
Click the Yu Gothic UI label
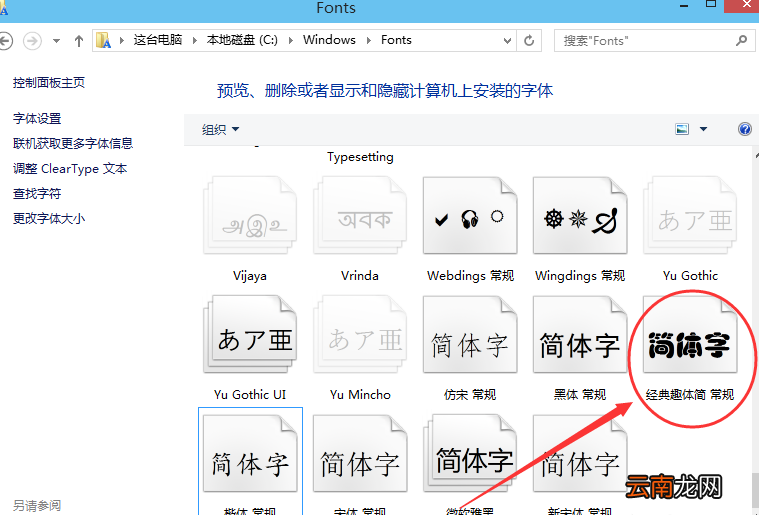click(x=250, y=395)
